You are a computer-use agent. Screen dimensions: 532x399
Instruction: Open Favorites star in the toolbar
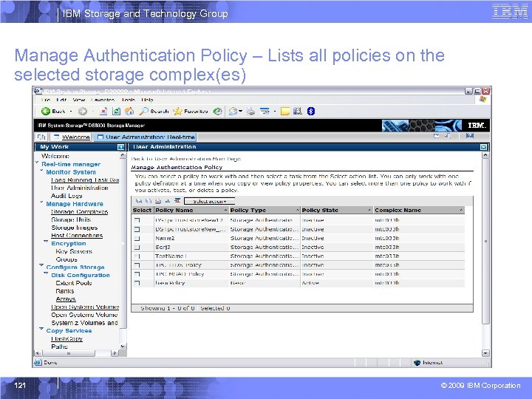[177, 112]
